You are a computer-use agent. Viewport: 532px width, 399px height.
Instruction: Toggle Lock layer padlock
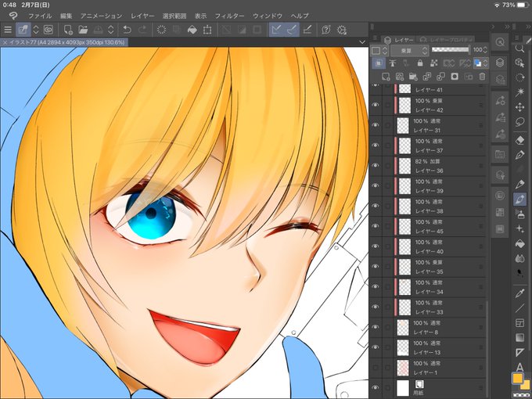[420, 63]
